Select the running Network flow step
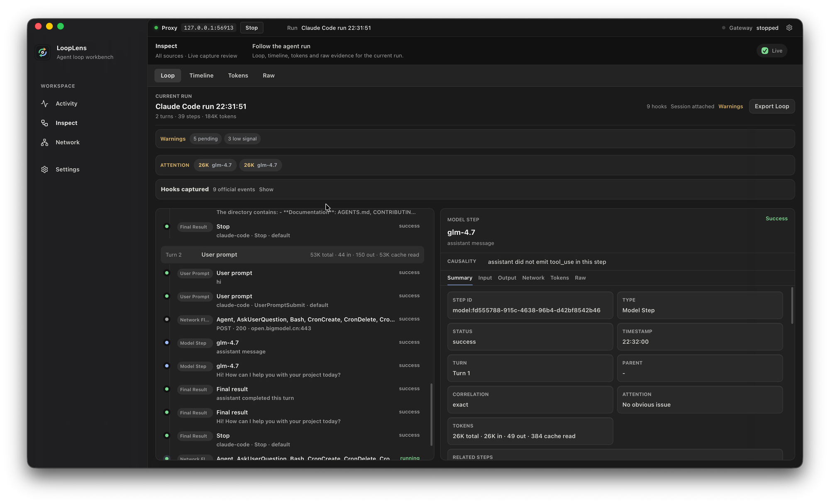The height and width of the screenshot is (504, 830). [x=292, y=458]
